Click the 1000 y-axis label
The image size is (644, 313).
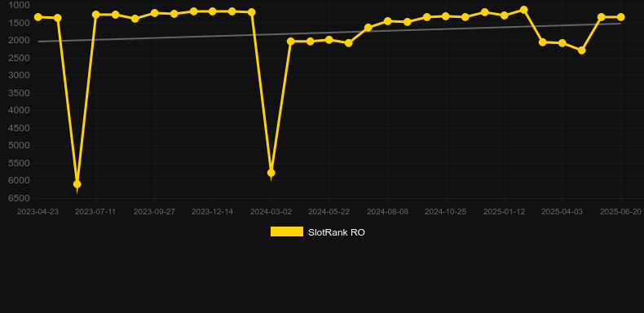pos(20,5)
